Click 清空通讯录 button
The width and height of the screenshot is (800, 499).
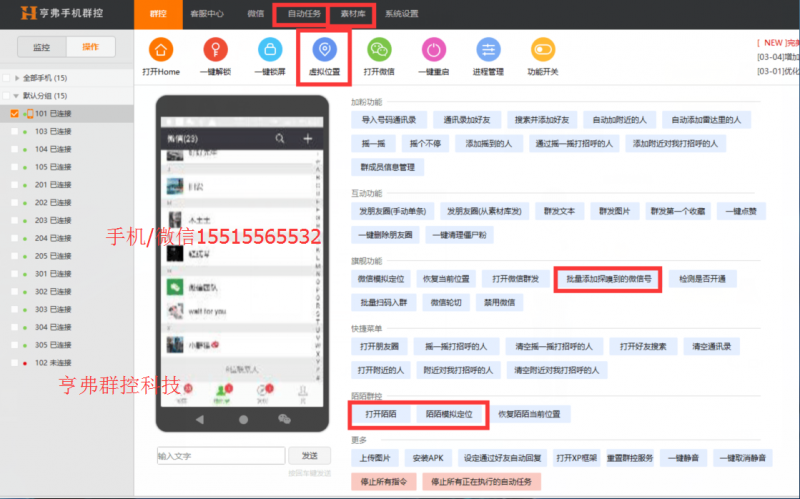(x=711, y=346)
